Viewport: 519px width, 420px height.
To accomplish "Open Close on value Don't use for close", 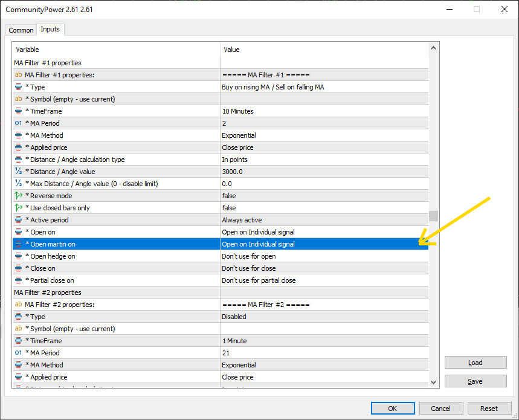I will (x=324, y=268).
